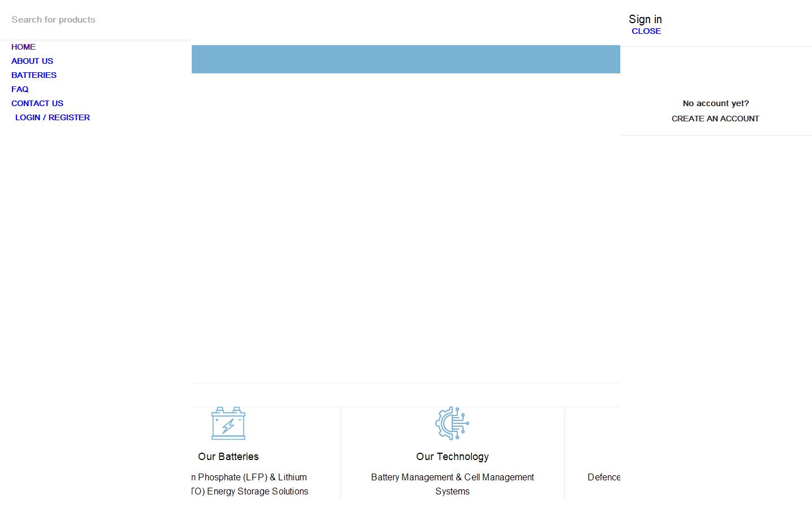The image size is (812, 508).
Task: Select the Our Technology heading
Action: [x=452, y=457]
